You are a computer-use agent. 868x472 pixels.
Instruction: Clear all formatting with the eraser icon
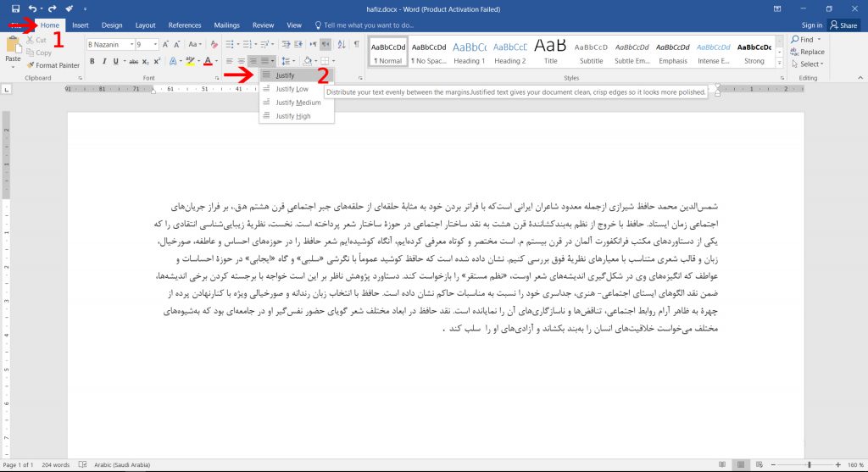[x=214, y=44]
